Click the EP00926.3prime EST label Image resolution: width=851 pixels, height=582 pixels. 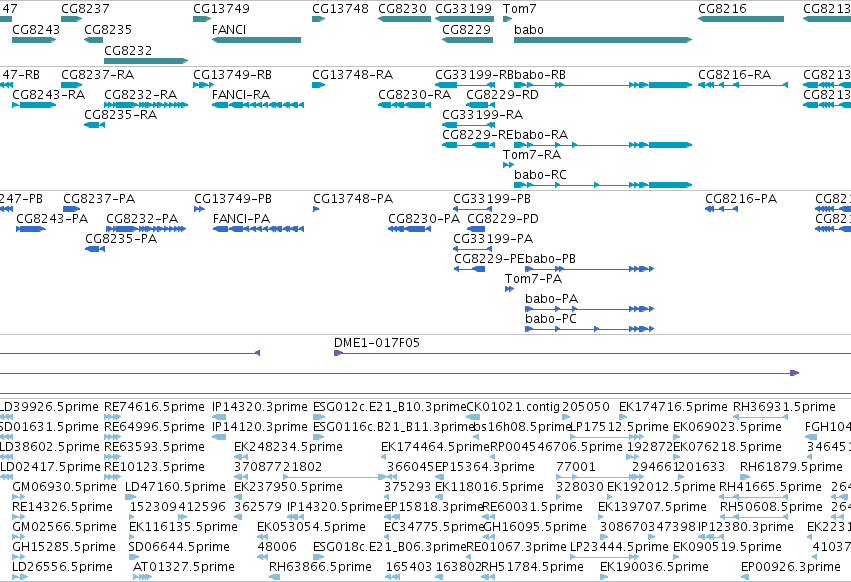coord(791,567)
